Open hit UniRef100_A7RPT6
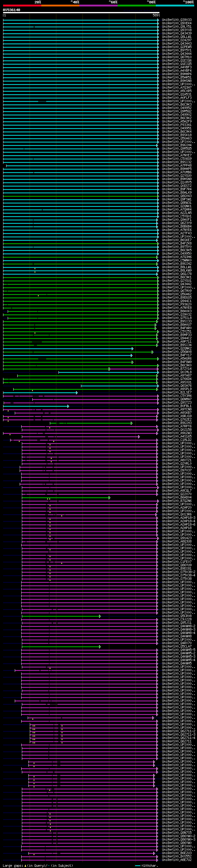The height and width of the screenshot is (868, 197). click(x=177, y=426)
